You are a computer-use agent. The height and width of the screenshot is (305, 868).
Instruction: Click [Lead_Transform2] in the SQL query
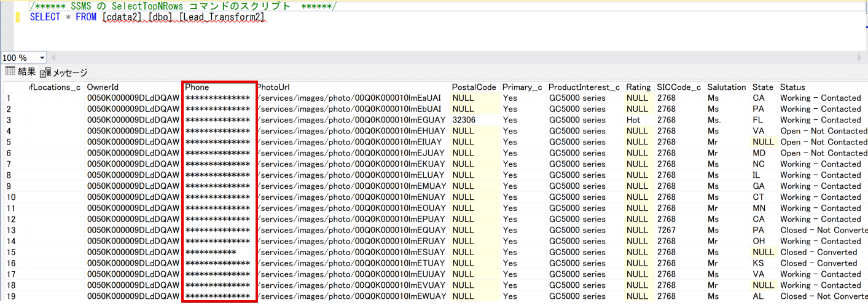[x=222, y=17]
